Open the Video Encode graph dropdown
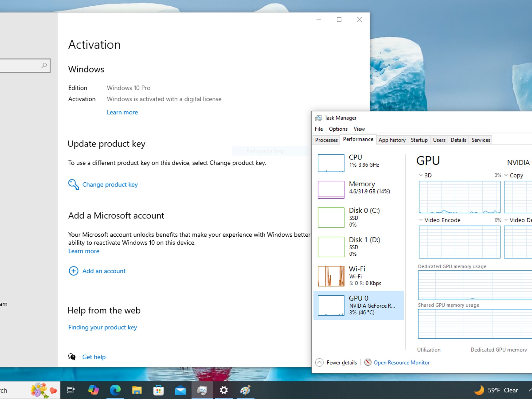 pos(421,220)
